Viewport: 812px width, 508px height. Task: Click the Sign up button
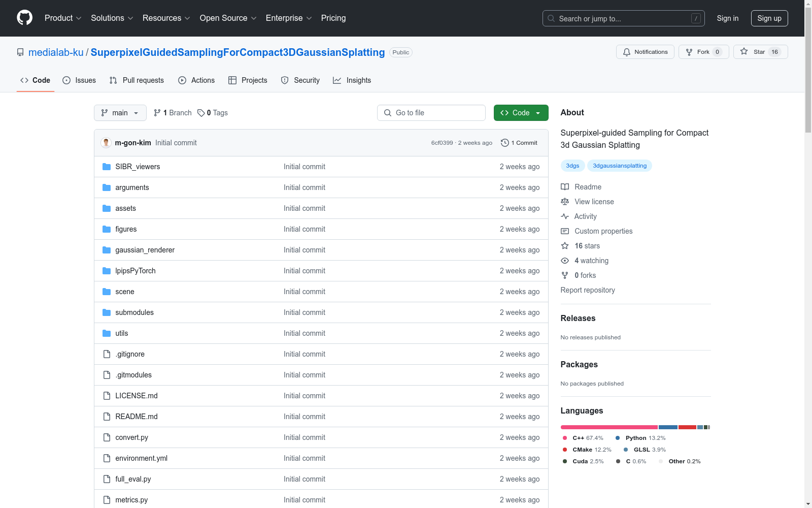tap(769, 18)
